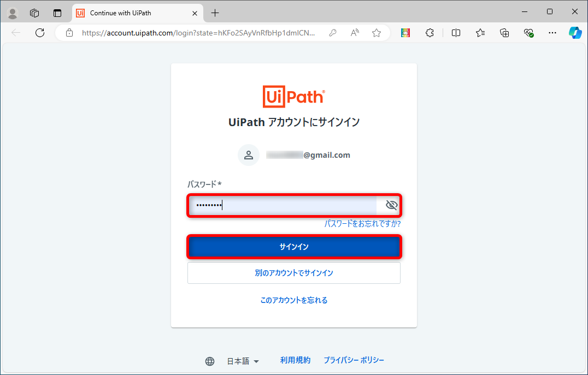Click the UiPath logo
Viewport: 588px width, 375px height.
pyautogui.click(x=294, y=97)
